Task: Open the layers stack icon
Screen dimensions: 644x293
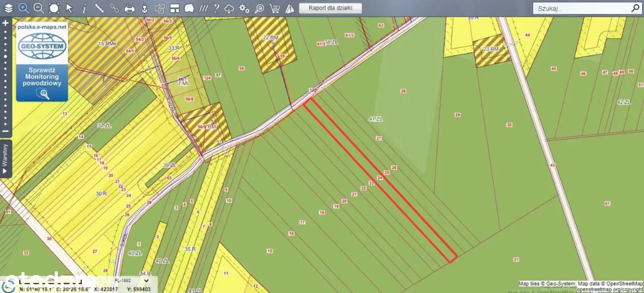Action: pos(8,8)
